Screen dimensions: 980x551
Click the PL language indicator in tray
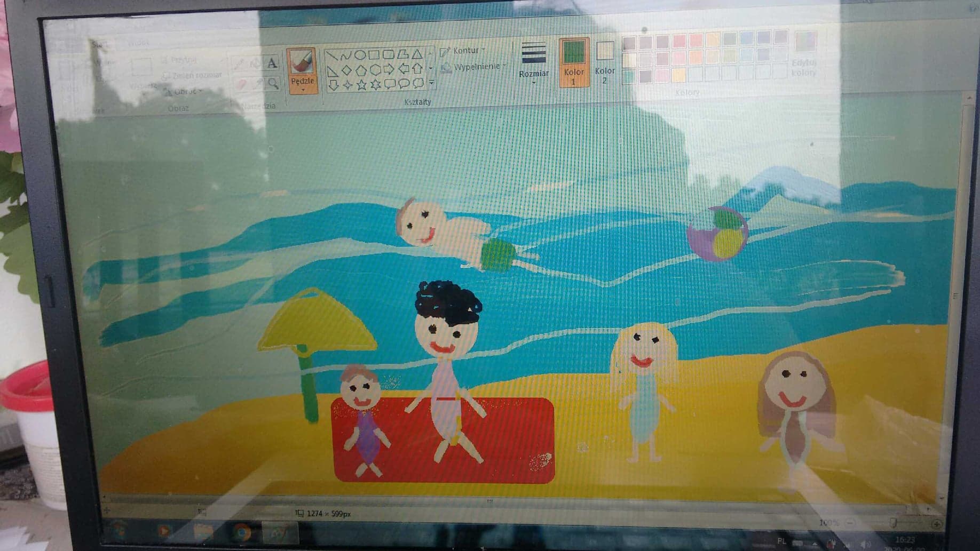pyautogui.click(x=782, y=541)
